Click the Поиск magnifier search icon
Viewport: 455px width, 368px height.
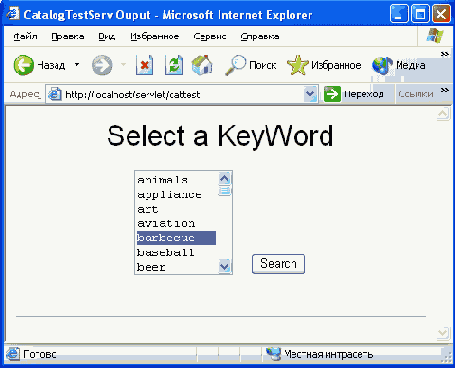[x=235, y=65]
